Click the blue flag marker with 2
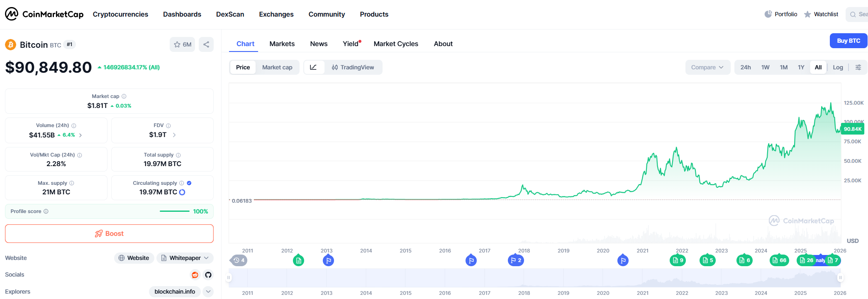 click(x=516, y=260)
